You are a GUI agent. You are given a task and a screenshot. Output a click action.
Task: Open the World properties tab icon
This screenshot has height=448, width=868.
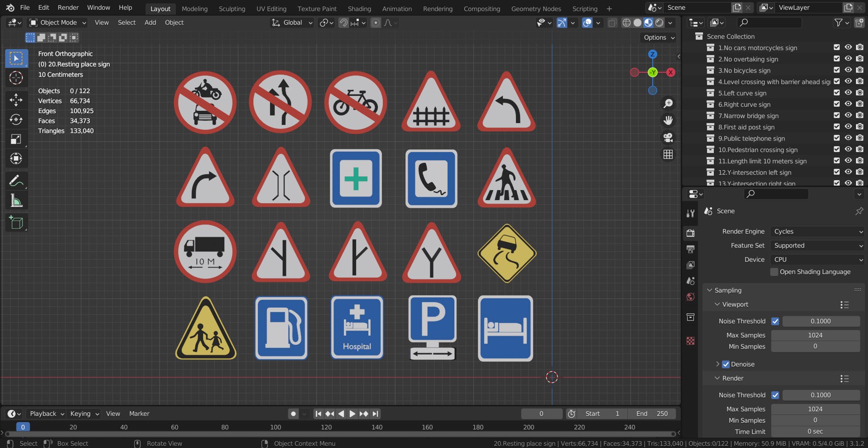690,297
